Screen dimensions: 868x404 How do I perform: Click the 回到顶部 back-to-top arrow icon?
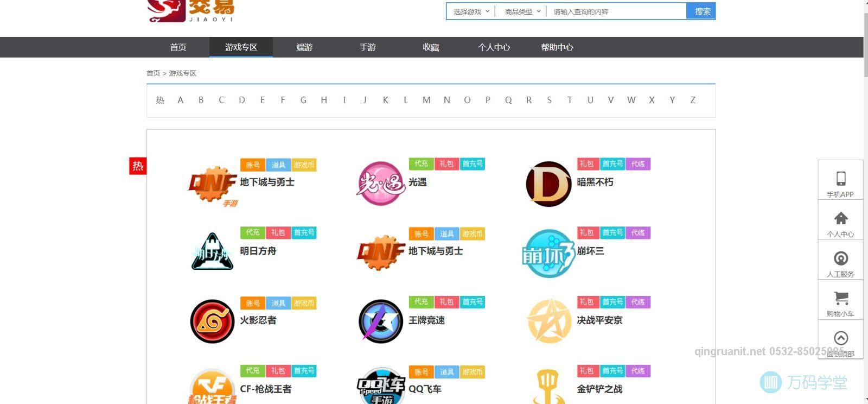[x=841, y=338]
